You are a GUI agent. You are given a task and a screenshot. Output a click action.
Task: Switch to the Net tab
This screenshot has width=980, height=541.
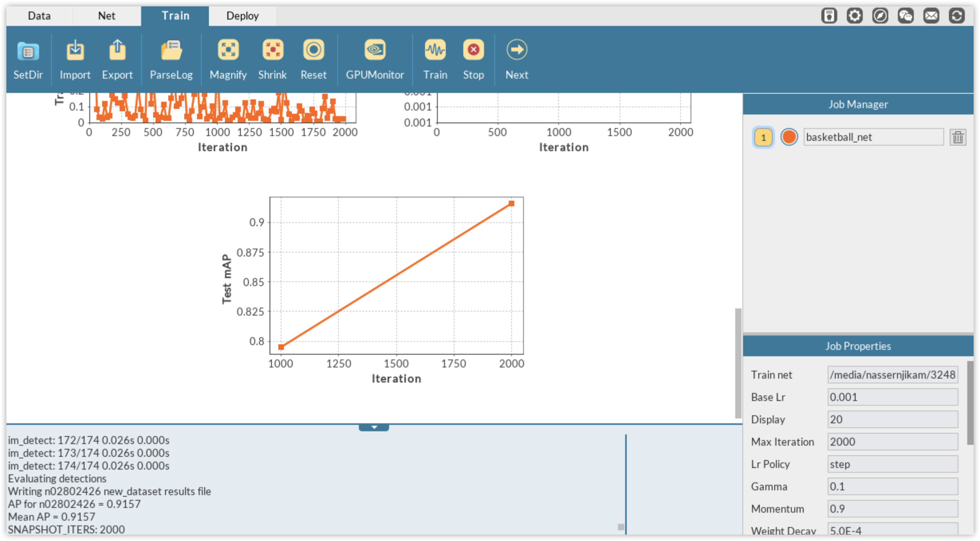point(107,16)
